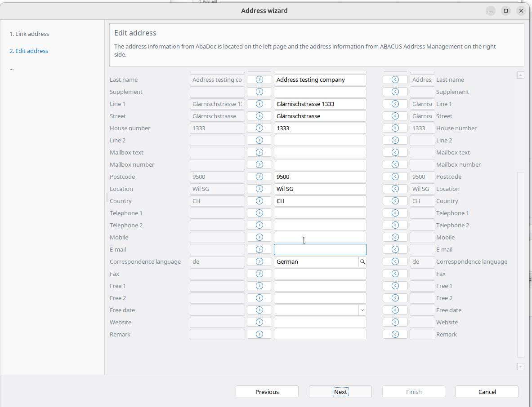
Task: Click left-arrow copy icon for Postcode row
Action: click(395, 177)
